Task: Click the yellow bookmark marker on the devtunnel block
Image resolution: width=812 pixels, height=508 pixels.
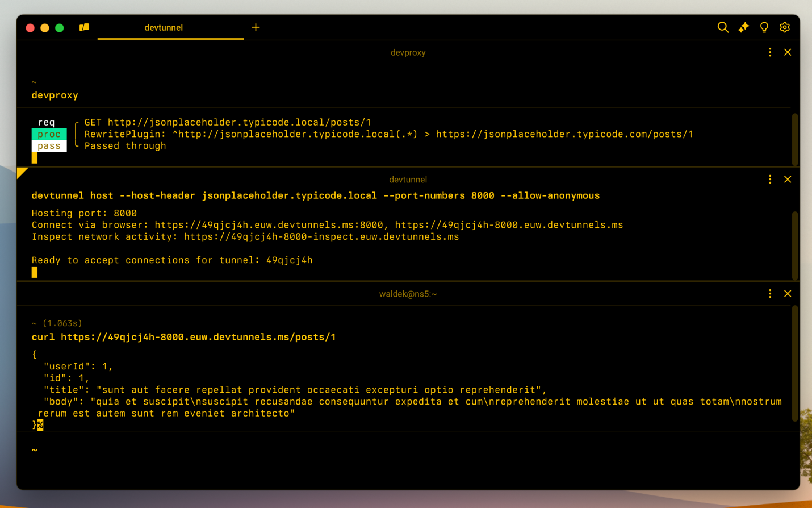Action: point(22,171)
